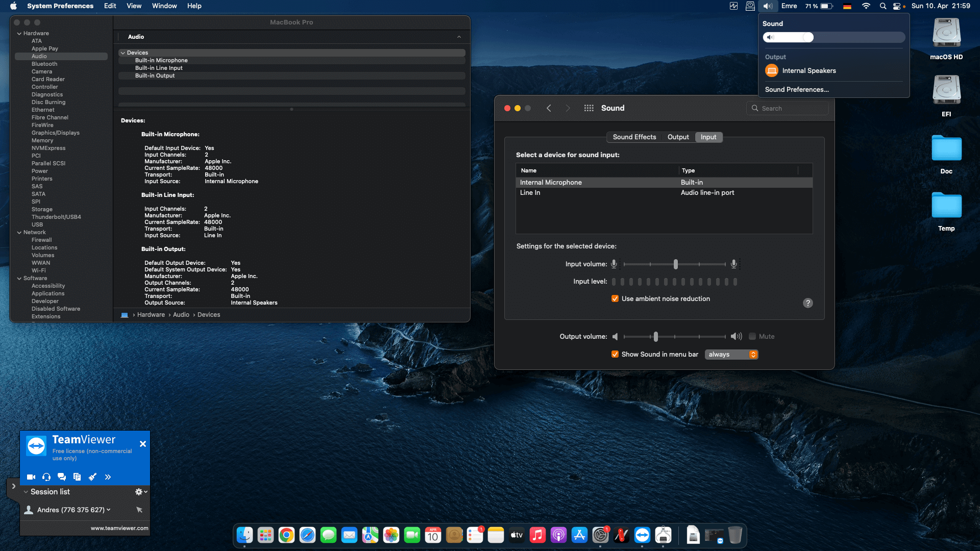
Task: Open the Session list settings gear
Action: [140, 492]
